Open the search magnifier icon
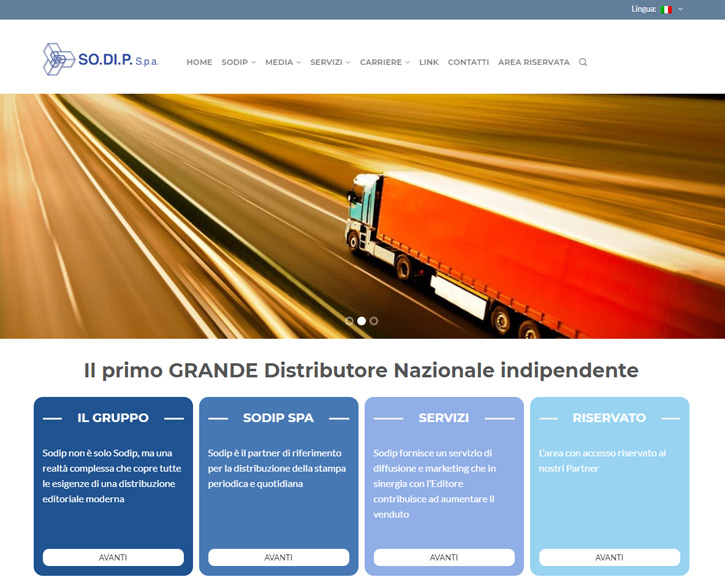 click(x=583, y=62)
